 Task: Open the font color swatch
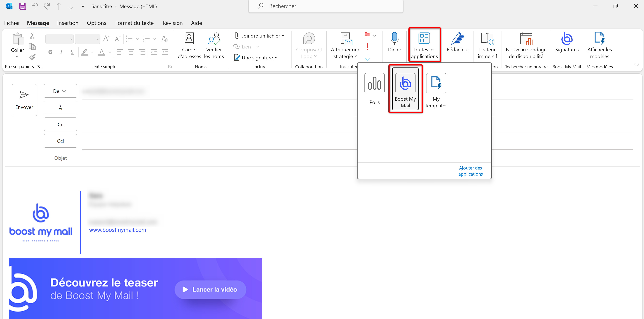point(102,52)
